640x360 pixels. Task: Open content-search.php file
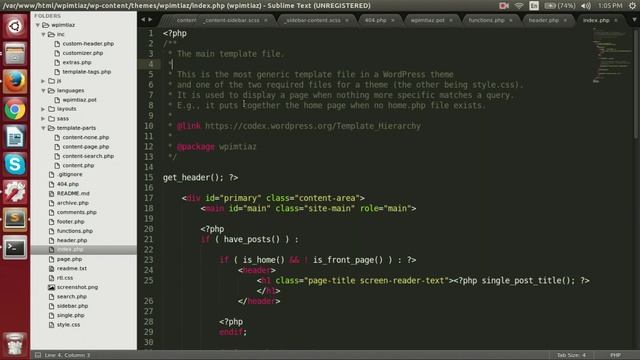[x=88, y=156]
